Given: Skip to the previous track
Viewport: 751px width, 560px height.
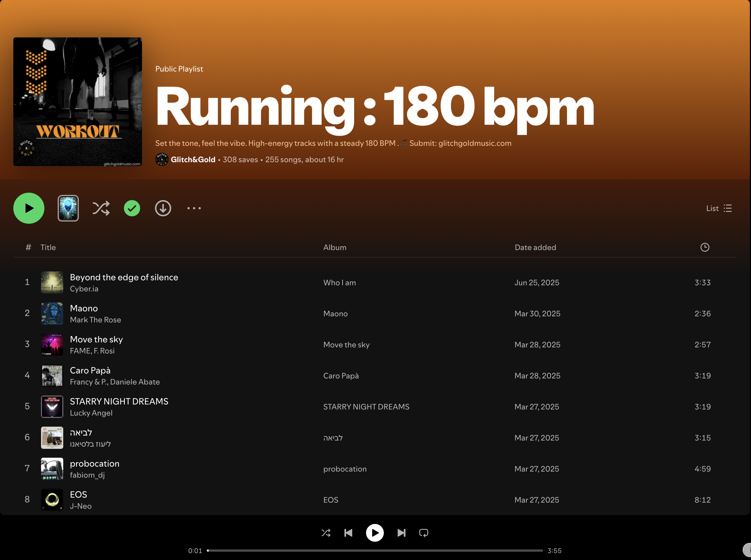Looking at the screenshot, I should point(348,533).
